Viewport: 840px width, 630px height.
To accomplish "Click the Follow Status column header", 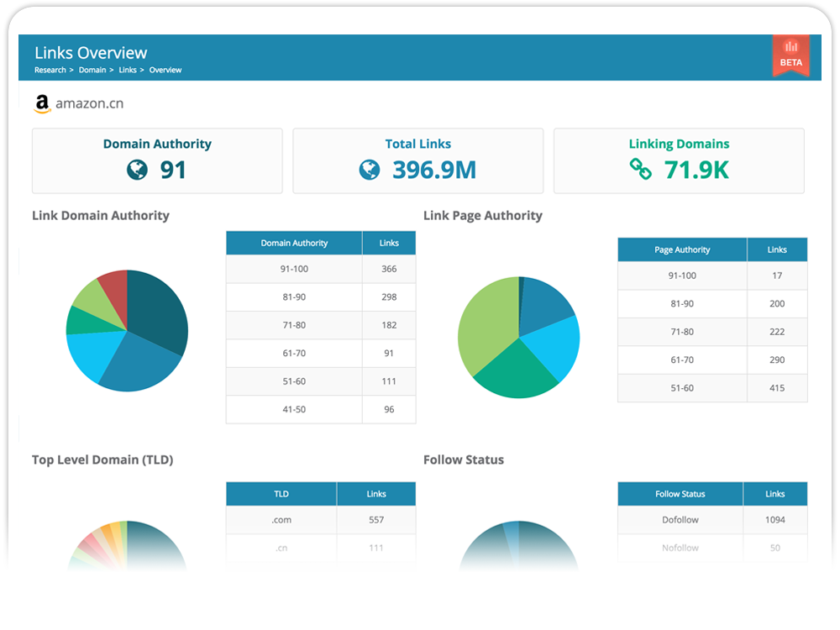I will pos(680,494).
